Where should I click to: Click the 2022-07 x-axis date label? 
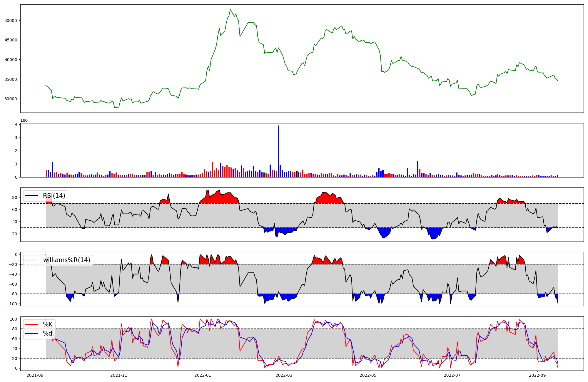452,375
